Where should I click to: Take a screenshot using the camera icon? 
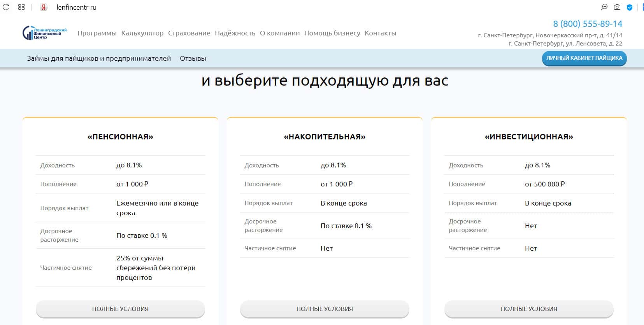(x=617, y=7)
